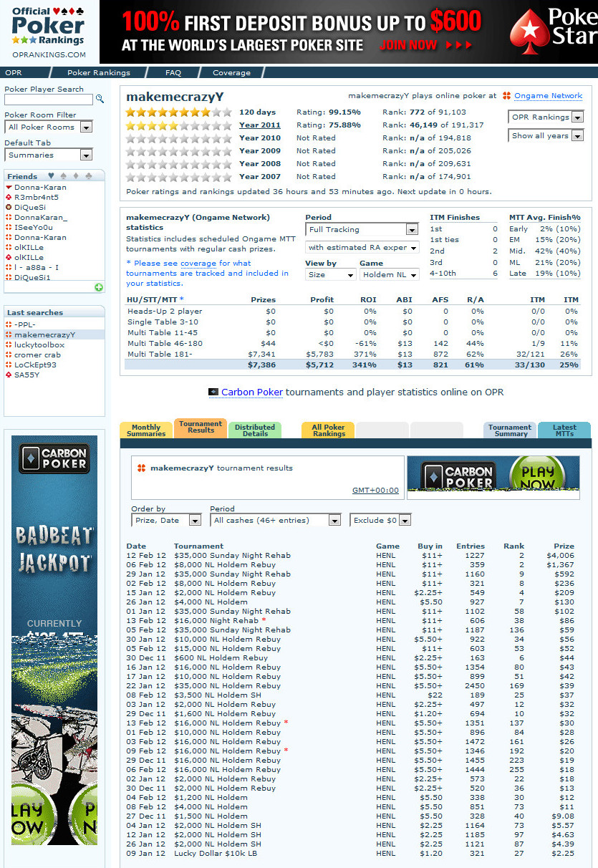This screenshot has height=868, width=598.
Task: Switch to the All Poker Rankings tab
Action: pos(329,430)
